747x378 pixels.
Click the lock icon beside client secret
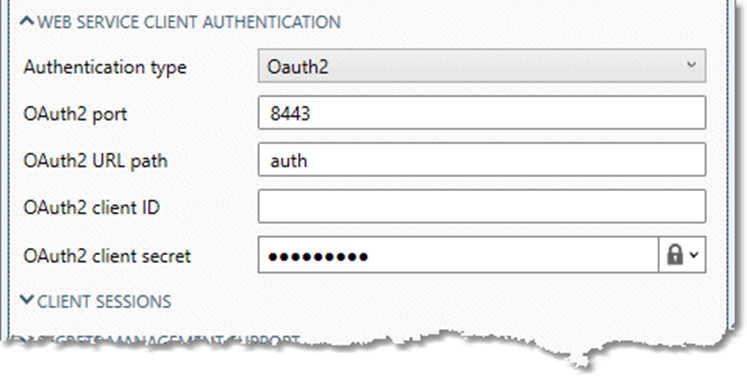[674, 255]
